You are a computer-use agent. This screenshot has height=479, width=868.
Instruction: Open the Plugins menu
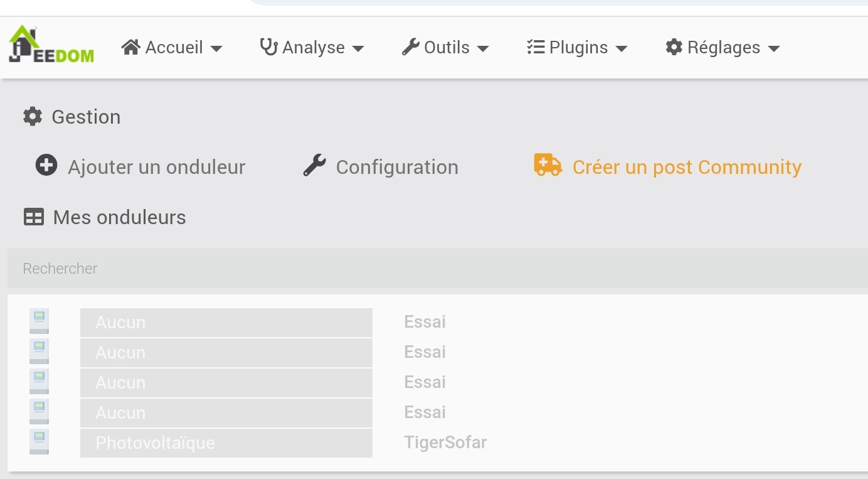[577, 48]
